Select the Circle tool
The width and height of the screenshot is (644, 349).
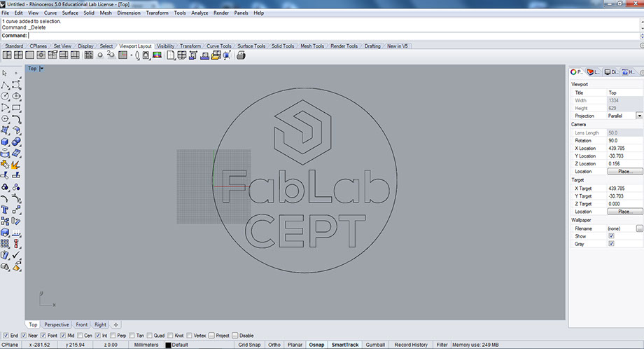4,96
